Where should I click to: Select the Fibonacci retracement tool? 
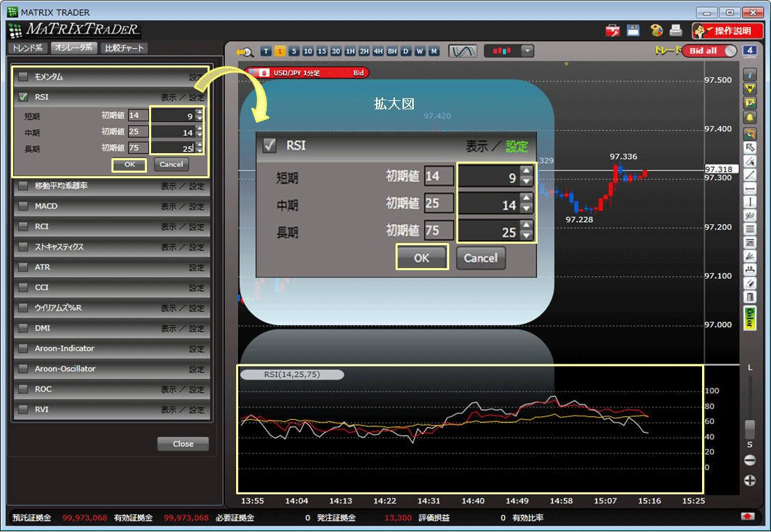coord(750,242)
